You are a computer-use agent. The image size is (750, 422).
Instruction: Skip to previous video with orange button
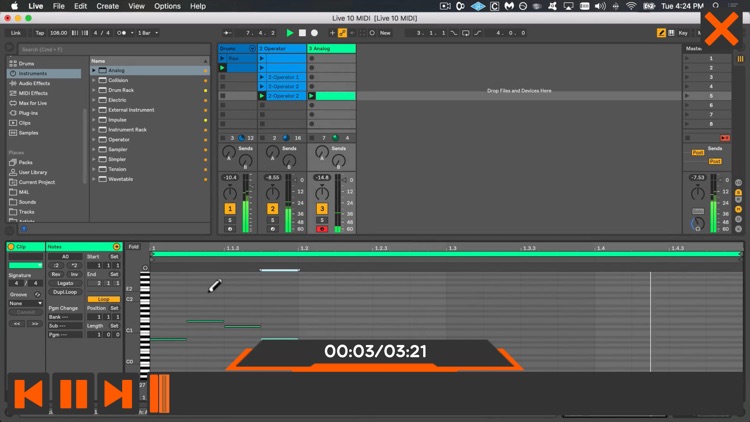coord(28,394)
